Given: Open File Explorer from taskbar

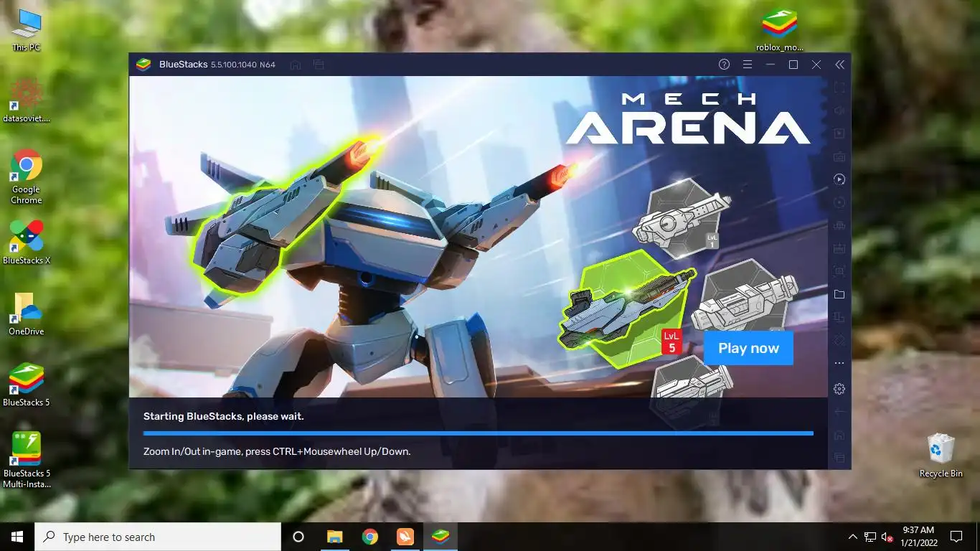Looking at the screenshot, I should coord(334,537).
